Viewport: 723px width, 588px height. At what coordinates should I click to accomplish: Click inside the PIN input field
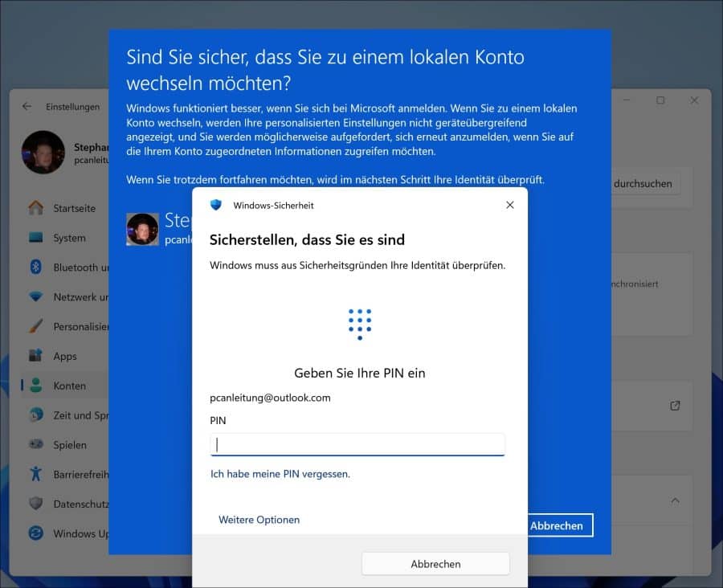[x=357, y=444]
